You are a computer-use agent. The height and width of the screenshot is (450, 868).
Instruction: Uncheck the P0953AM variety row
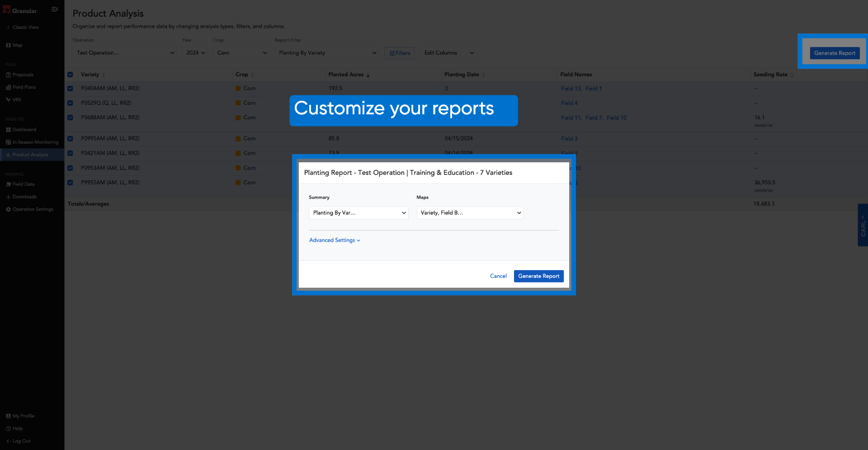[70, 168]
